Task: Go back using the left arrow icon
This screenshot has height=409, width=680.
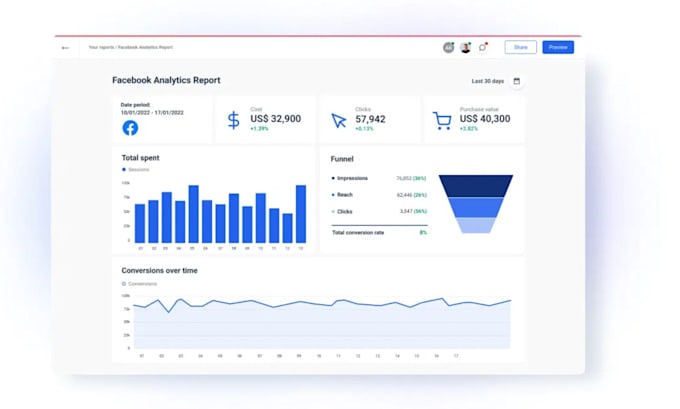Action: tap(65, 48)
